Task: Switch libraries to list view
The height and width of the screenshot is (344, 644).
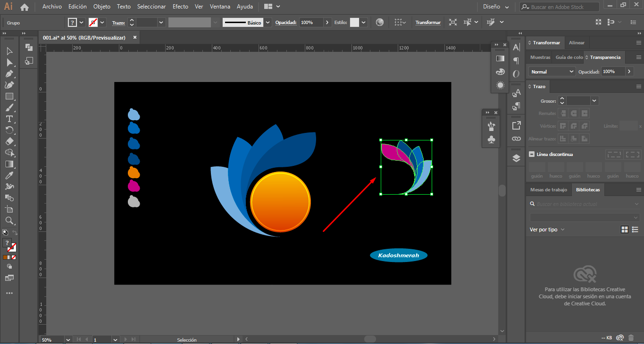Action: 635,229
